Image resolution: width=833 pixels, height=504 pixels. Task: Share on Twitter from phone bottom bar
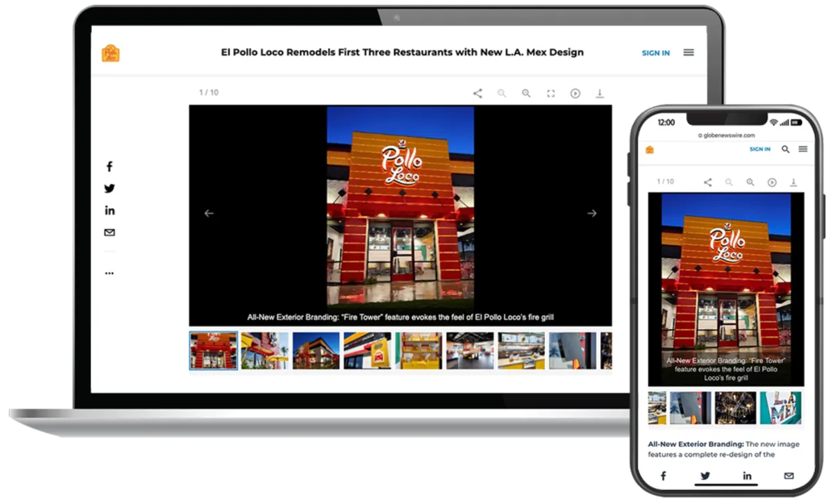click(x=705, y=476)
